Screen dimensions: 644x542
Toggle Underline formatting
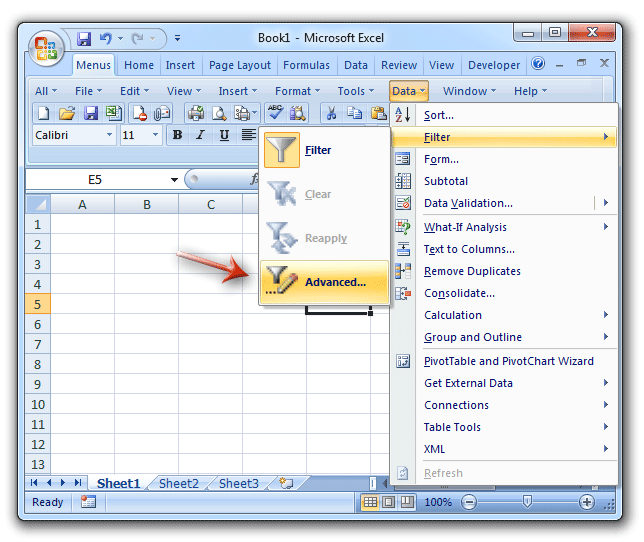point(224,135)
